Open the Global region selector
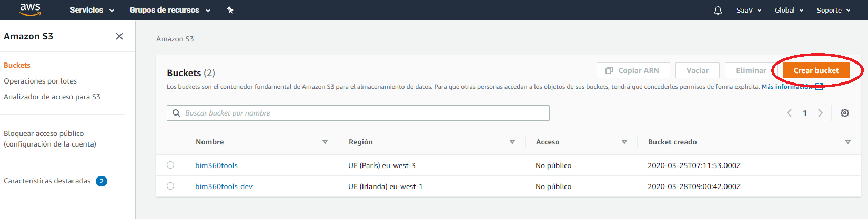 coord(789,10)
